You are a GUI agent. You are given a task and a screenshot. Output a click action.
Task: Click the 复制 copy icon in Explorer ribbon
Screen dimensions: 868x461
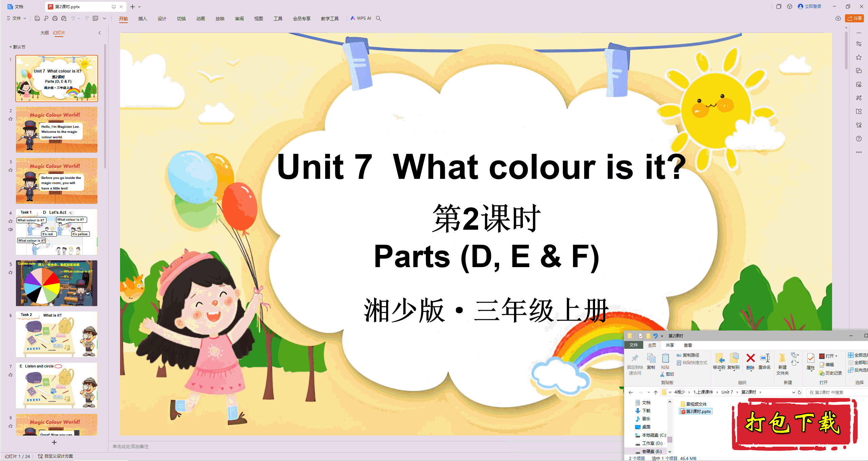click(x=651, y=358)
